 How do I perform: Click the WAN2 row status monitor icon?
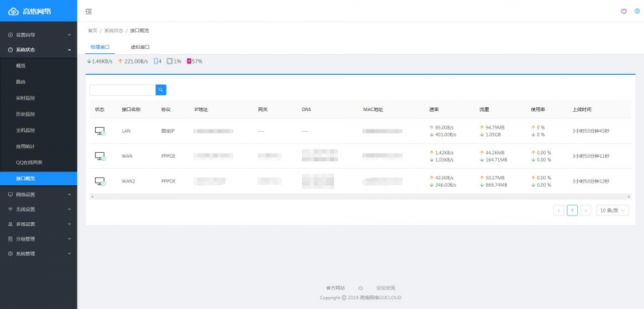pos(100,181)
